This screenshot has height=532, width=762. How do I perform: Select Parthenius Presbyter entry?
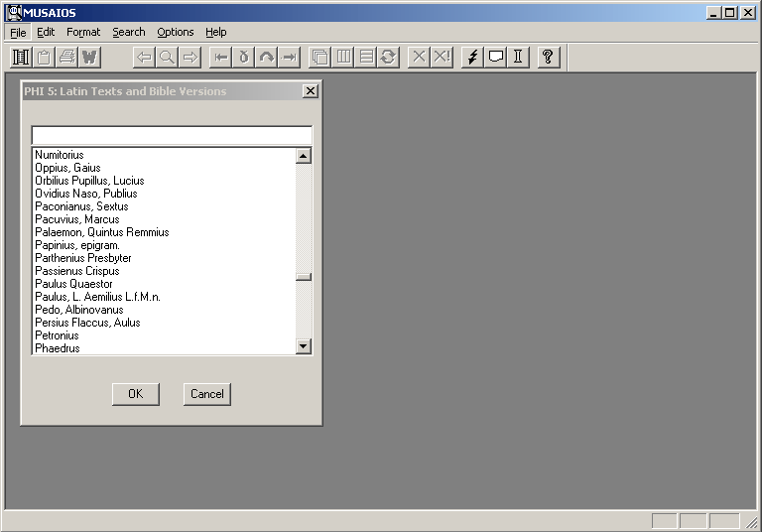click(165, 258)
